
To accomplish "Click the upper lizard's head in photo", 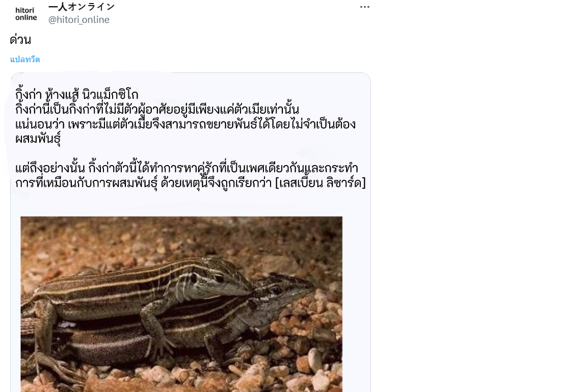I will pyautogui.click(x=222, y=281).
